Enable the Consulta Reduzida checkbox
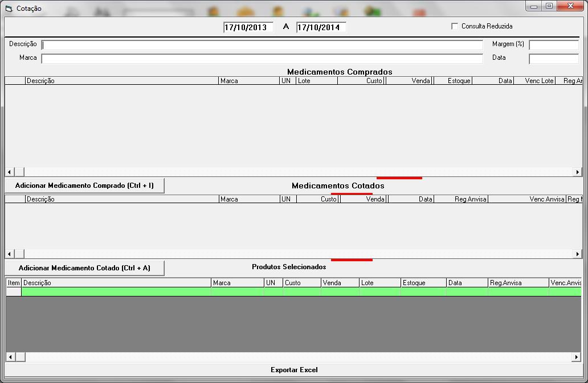 (x=455, y=26)
